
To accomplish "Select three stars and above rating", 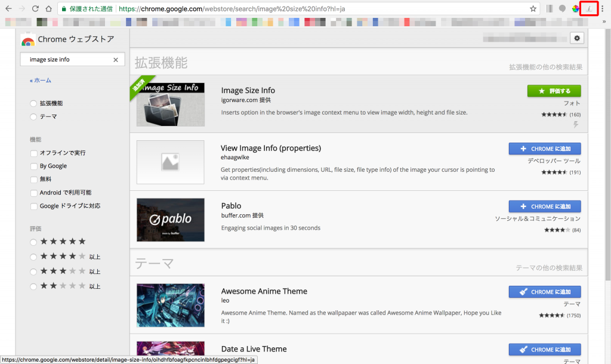I will [33, 272].
